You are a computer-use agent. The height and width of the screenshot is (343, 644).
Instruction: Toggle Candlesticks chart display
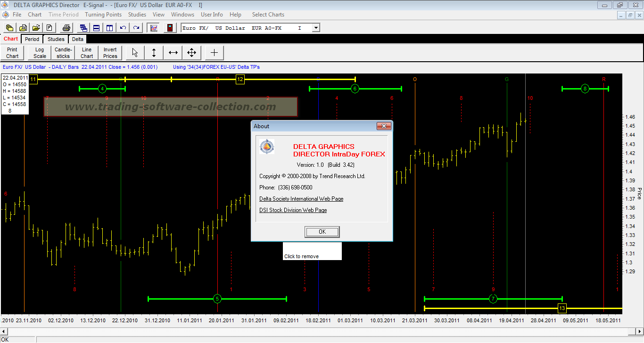point(63,53)
